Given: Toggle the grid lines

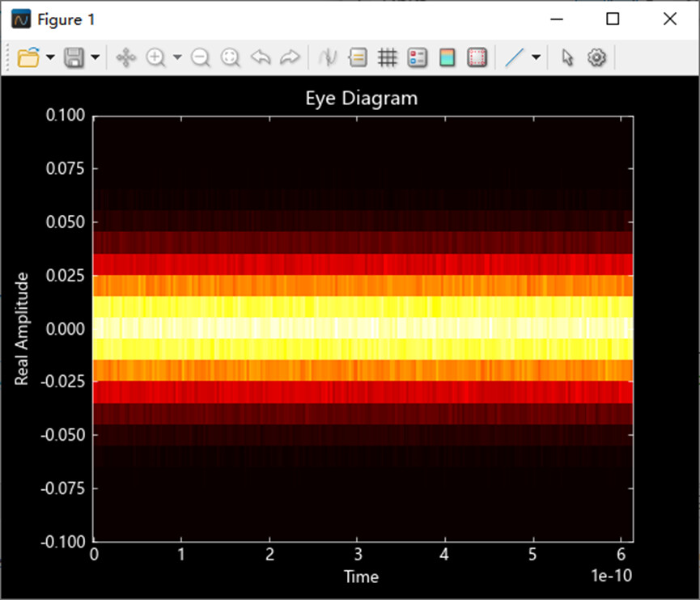Looking at the screenshot, I should coord(388,57).
